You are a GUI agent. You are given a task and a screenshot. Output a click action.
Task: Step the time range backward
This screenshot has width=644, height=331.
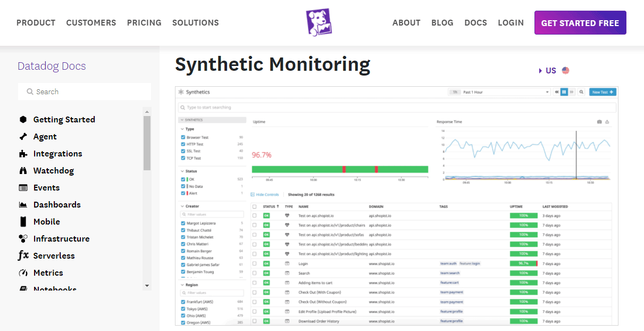tap(557, 92)
